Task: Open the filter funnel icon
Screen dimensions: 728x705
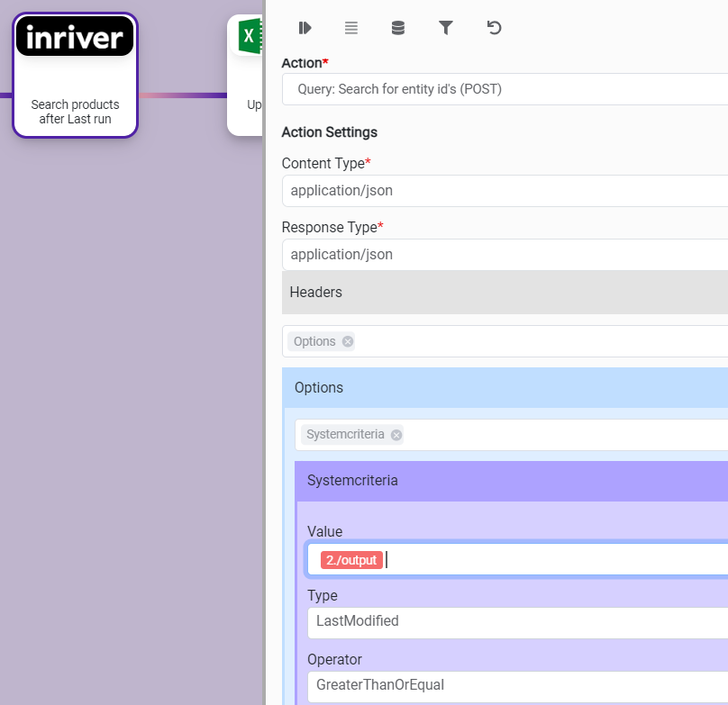Action: click(445, 28)
